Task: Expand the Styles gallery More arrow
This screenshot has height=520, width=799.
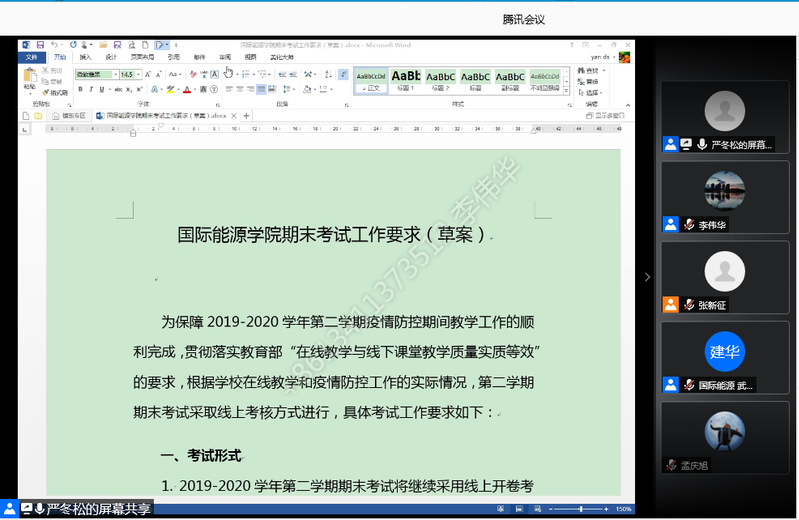Action: coord(566,91)
